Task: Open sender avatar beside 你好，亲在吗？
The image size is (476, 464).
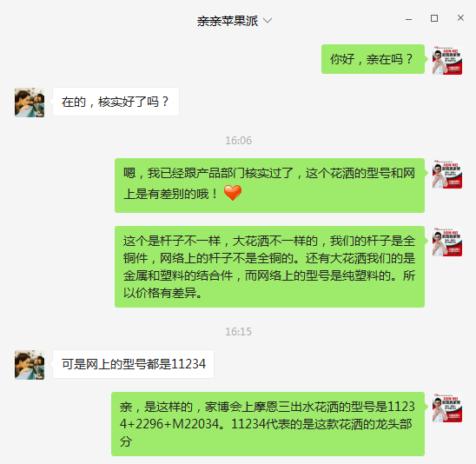Action: (447, 60)
